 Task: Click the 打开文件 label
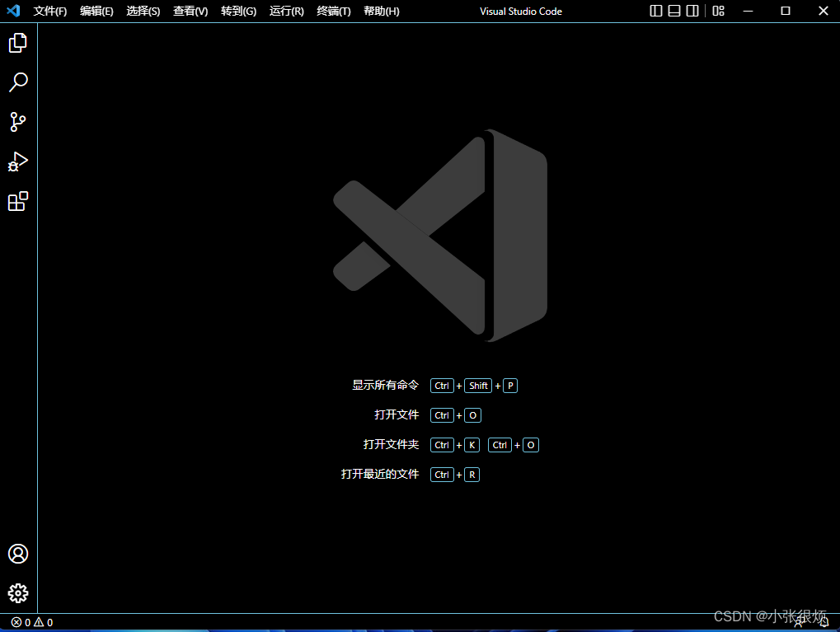coord(397,415)
